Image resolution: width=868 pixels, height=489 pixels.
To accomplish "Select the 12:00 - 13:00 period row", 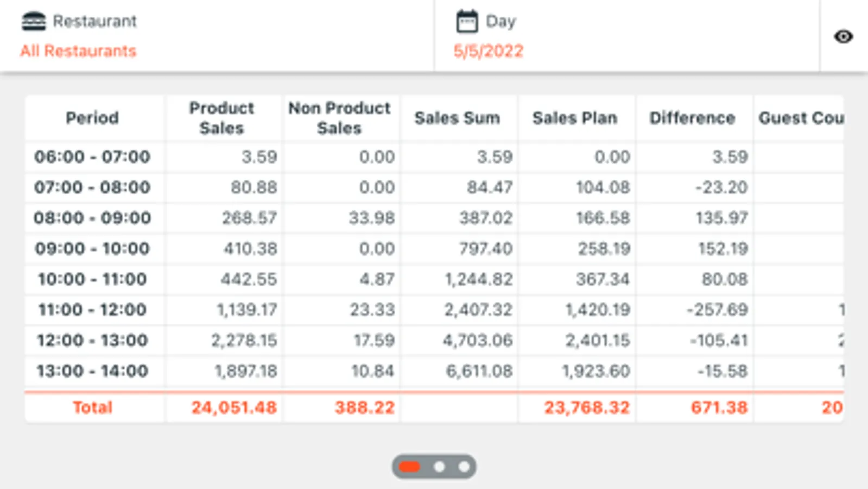I will 92,341.
